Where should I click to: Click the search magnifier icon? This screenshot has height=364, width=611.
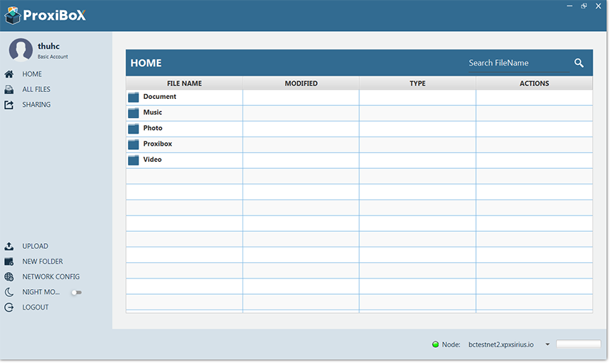pos(578,63)
